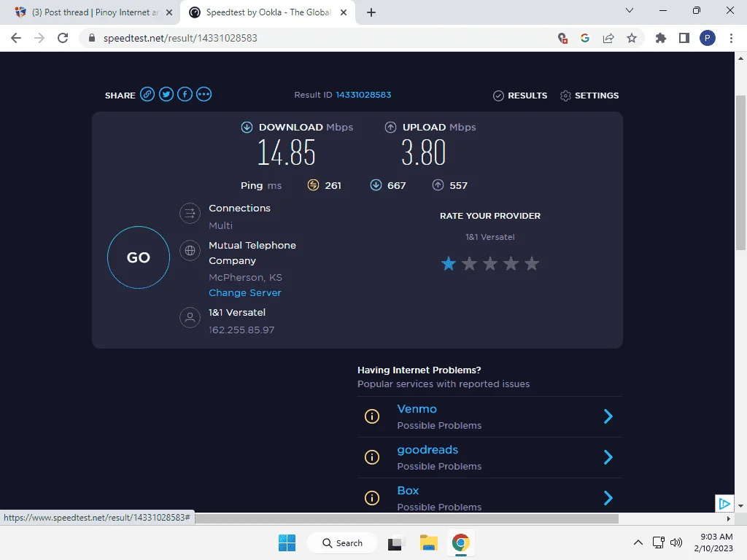The width and height of the screenshot is (747, 560).
Task: Expand the Venmo row chevron
Action: click(x=608, y=416)
